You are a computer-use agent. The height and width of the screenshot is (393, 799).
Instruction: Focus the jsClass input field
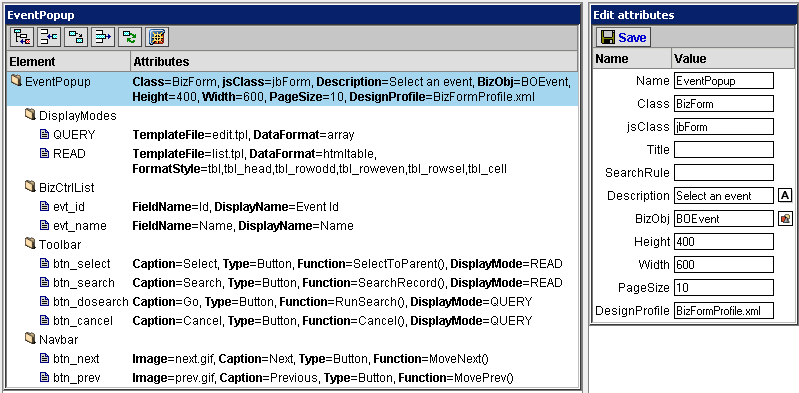[x=724, y=126]
